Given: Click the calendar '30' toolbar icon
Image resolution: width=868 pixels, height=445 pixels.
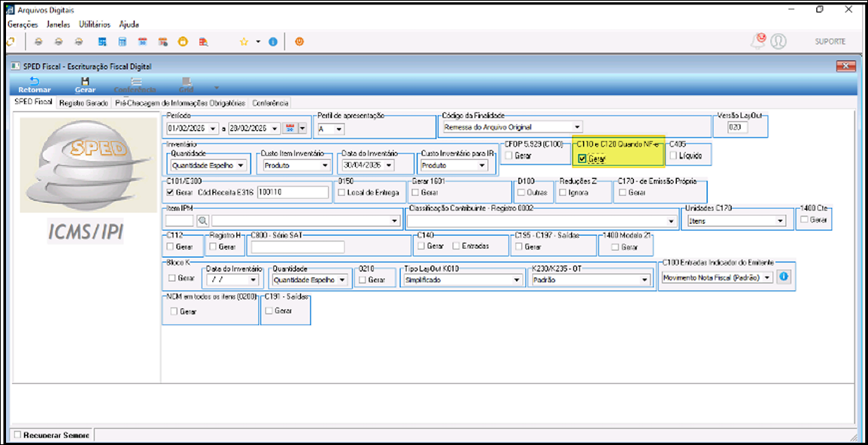Looking at the screenshot, I should pyautogui.click(x=142, y=41).
